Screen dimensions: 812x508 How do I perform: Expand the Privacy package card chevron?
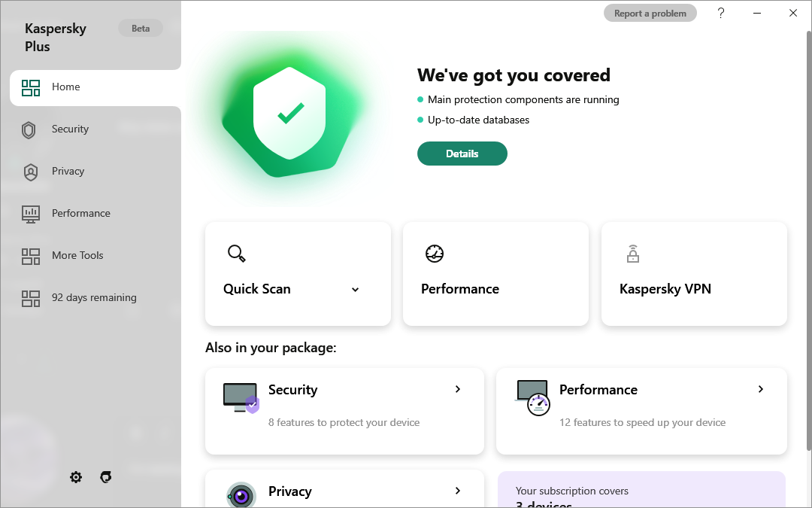tap(458, 491)
